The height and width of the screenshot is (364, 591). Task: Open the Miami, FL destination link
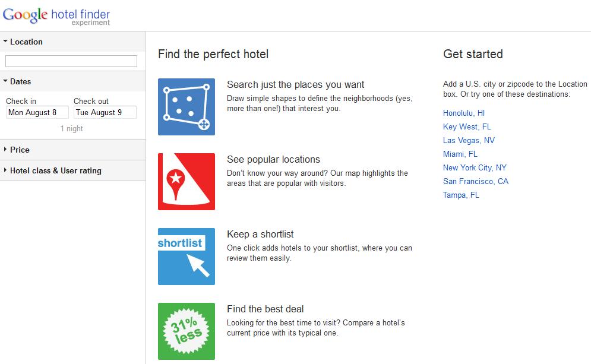(x=460, y=154)
